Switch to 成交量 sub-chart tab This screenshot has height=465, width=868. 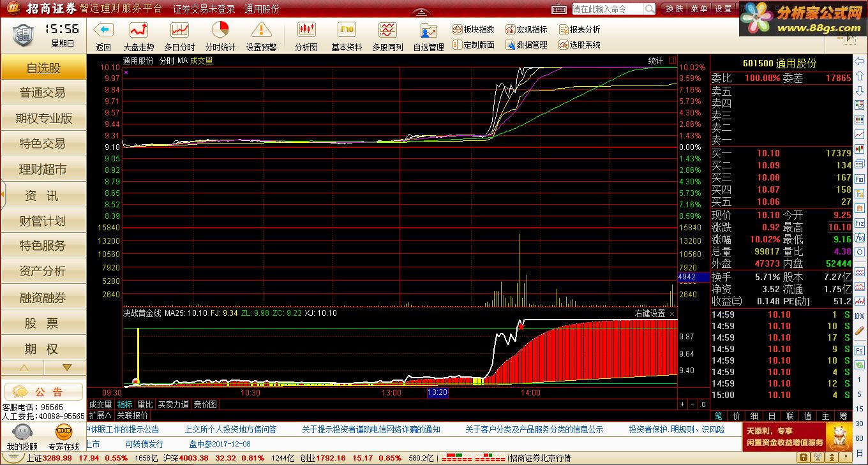pyautogui.click(x=100, y=404)
